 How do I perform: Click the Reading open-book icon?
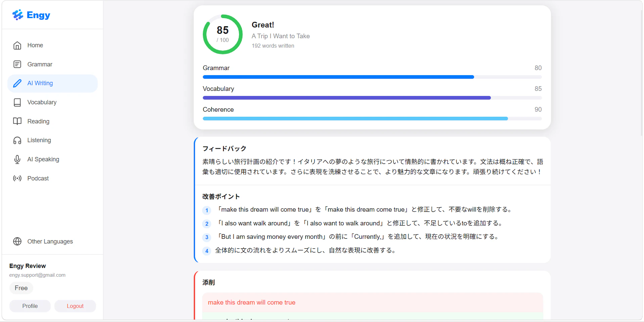click(x=17, y=121)
